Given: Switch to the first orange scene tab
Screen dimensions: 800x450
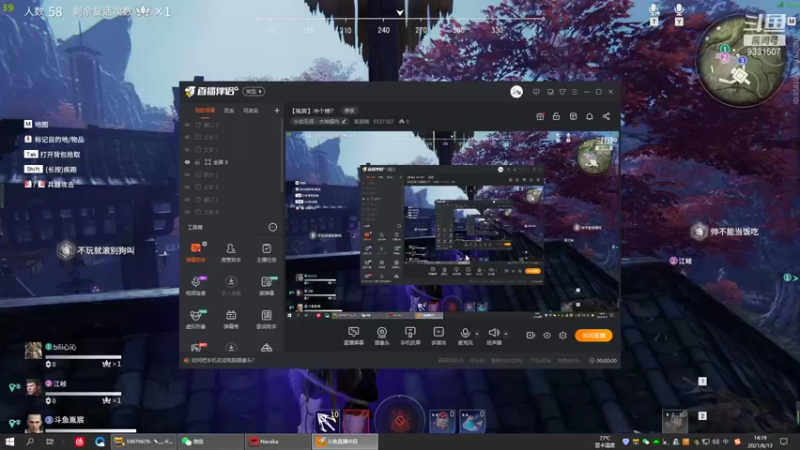Looking at the screenshot, I should 205,110.
